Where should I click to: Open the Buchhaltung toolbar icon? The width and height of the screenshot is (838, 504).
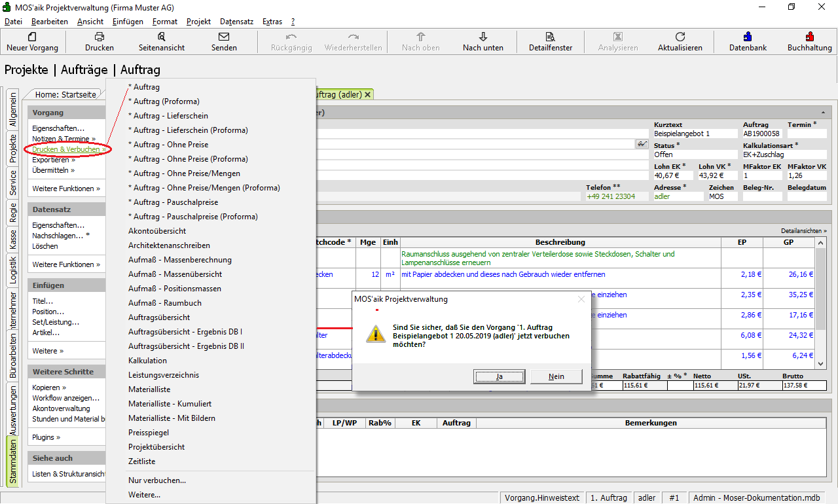click(809, 37)
